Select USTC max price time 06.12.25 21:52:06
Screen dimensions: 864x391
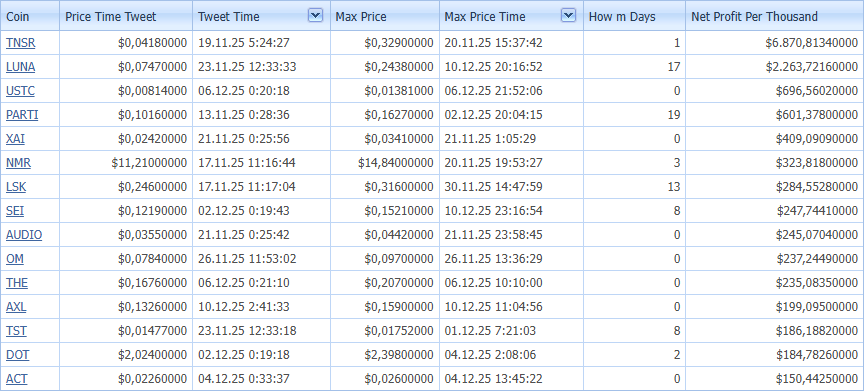(493, 91)
